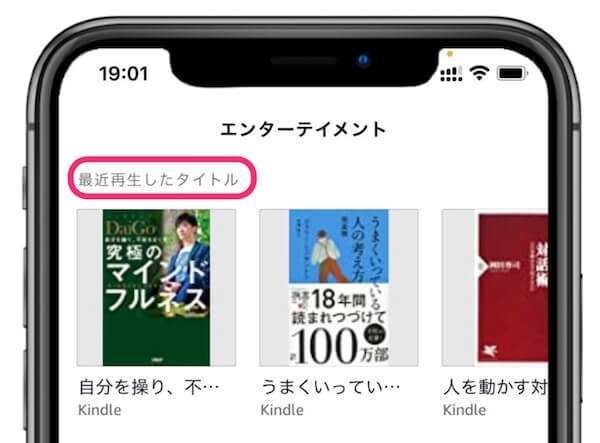The height and width of the screenshot is (443, 600).
Task: Tap Kindle label under third book
Action: [x=465, y=410]
